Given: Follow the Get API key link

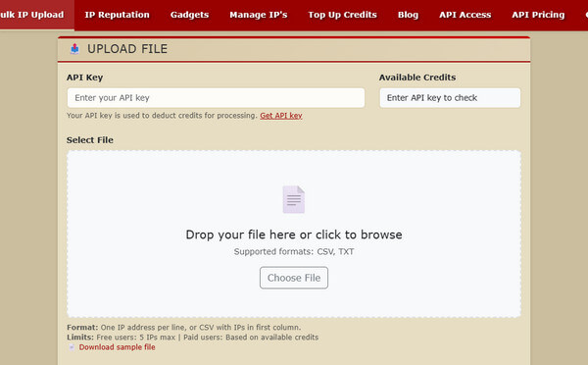Looking at the screenshot, I should pos(281,116).
